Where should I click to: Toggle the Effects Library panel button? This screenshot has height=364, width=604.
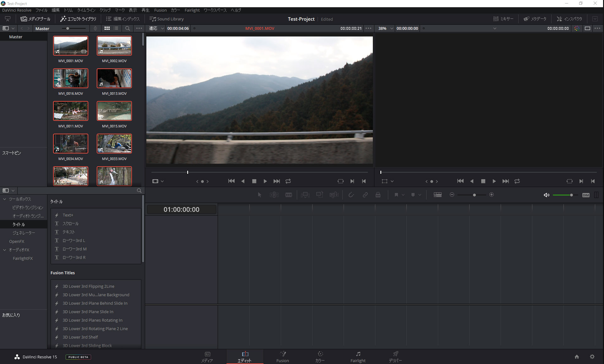point(78,19)
